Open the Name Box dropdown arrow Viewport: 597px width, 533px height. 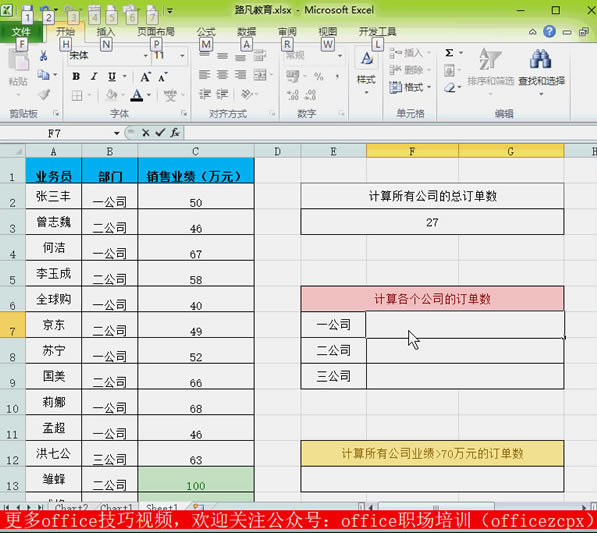[117, 133]
